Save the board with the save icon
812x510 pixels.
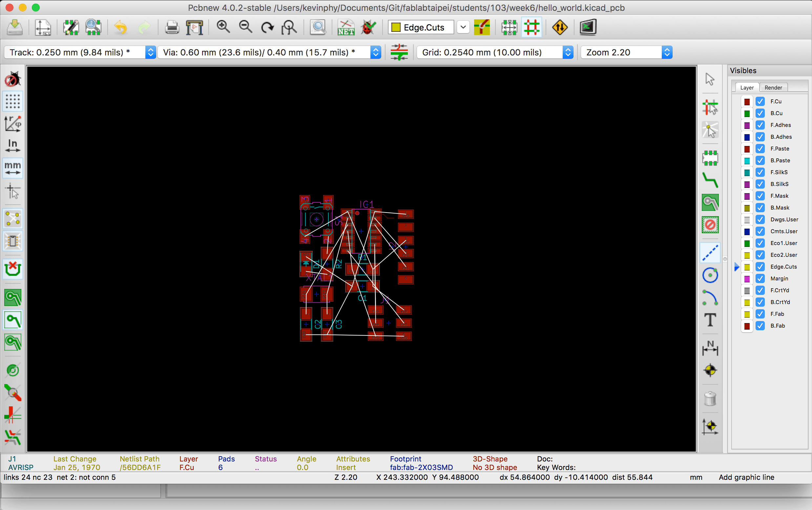pyautogui.click(x=14, y=27)
